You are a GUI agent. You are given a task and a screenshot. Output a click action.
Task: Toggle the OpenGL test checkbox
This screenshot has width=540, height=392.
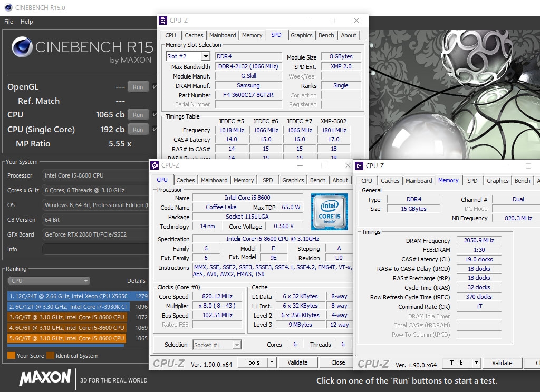tap(154, 87)
